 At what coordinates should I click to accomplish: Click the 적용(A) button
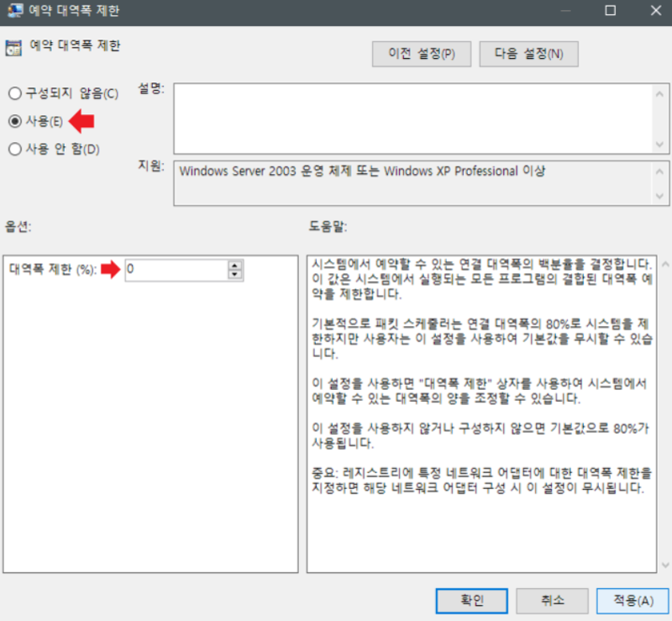633,601
